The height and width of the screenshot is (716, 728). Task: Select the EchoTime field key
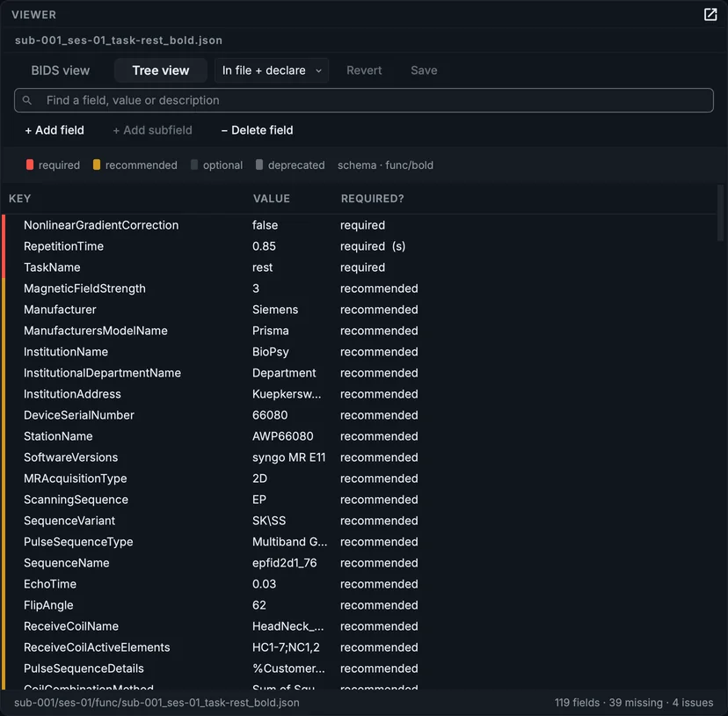(x=50, y=584)
